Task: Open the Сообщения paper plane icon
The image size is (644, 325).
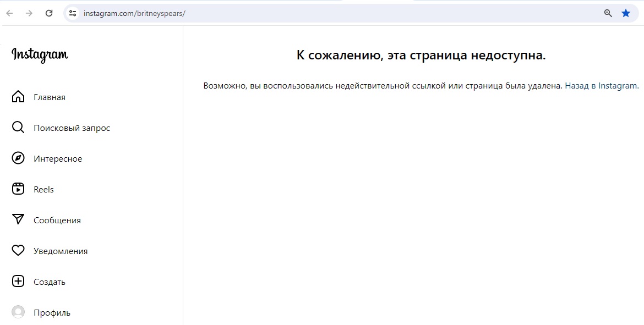Action: pos(18,219)
